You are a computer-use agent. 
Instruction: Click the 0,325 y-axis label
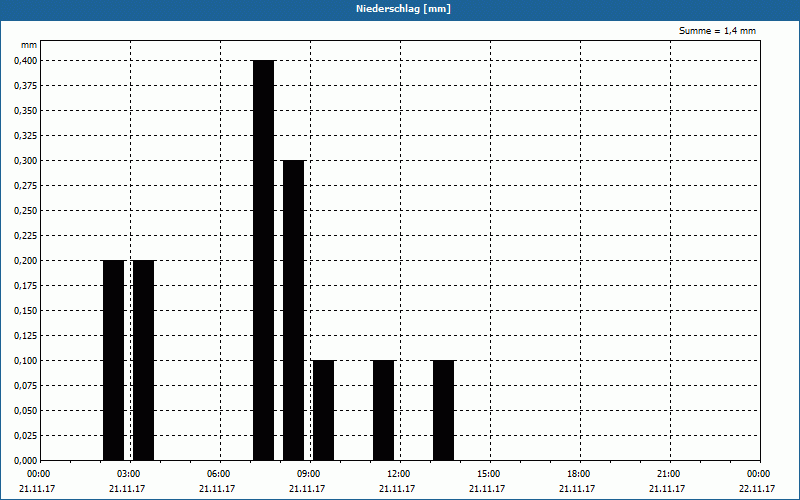pyautogui.click(x=26, y=136)
